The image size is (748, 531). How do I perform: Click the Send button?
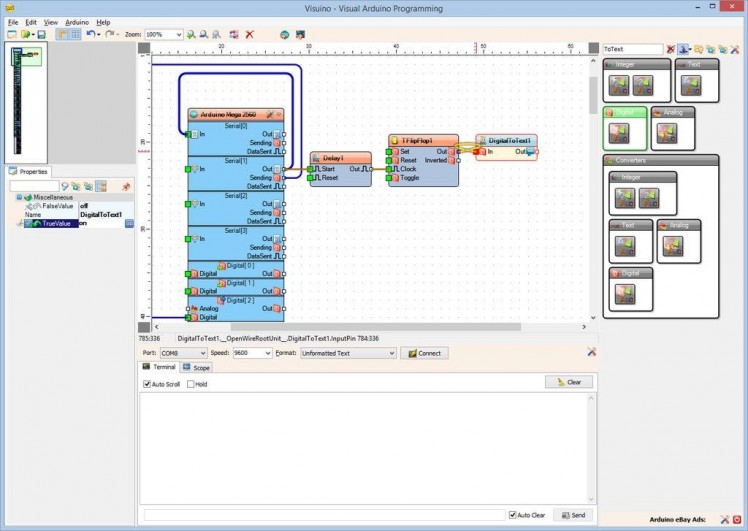(x=573, y=515)
